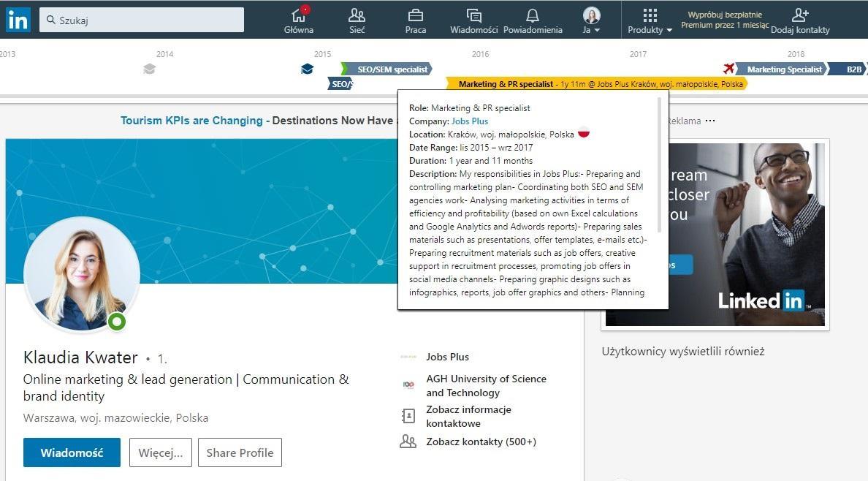
Task: Select the grey graduation cap timeline marker
Action: tap(150, 69)
